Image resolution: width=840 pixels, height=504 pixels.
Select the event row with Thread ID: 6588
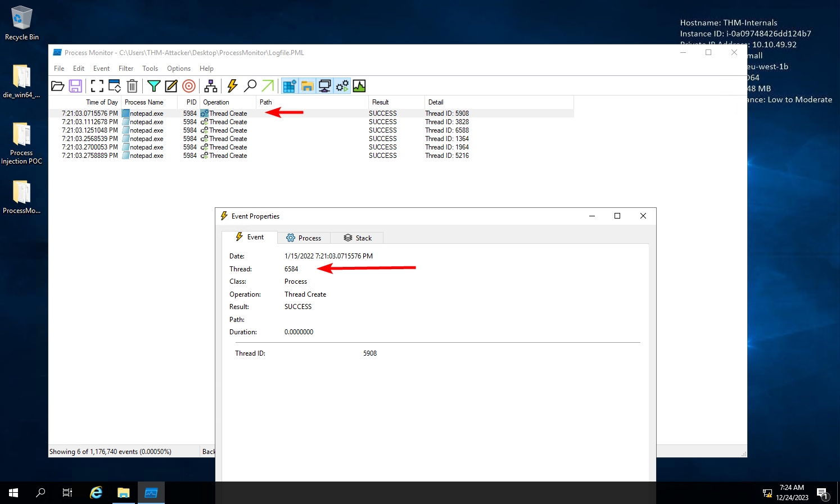click(x=311, y=130)
